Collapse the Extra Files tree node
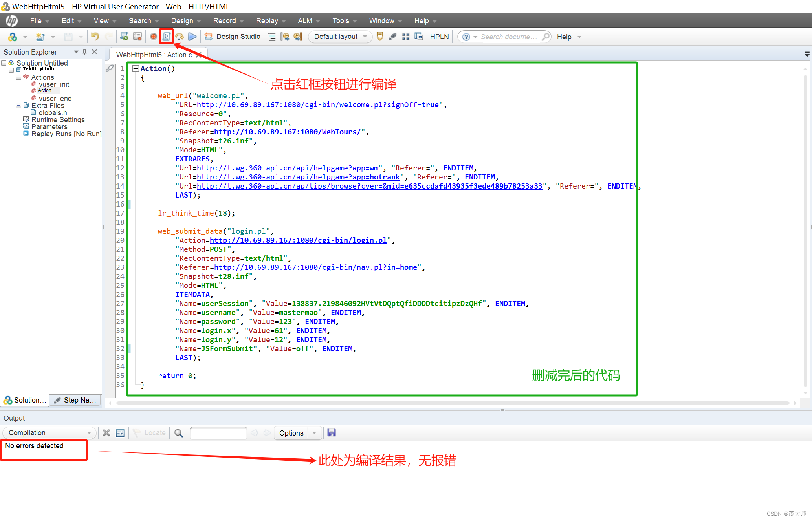The width and height of the screenshot is (812, 520). (18, 105)
